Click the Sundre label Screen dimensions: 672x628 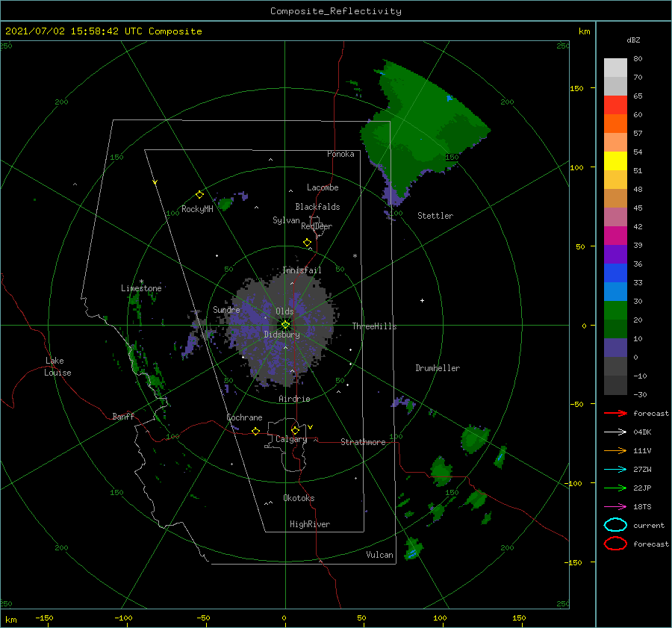pyautogui.click(x=226, y=310)
